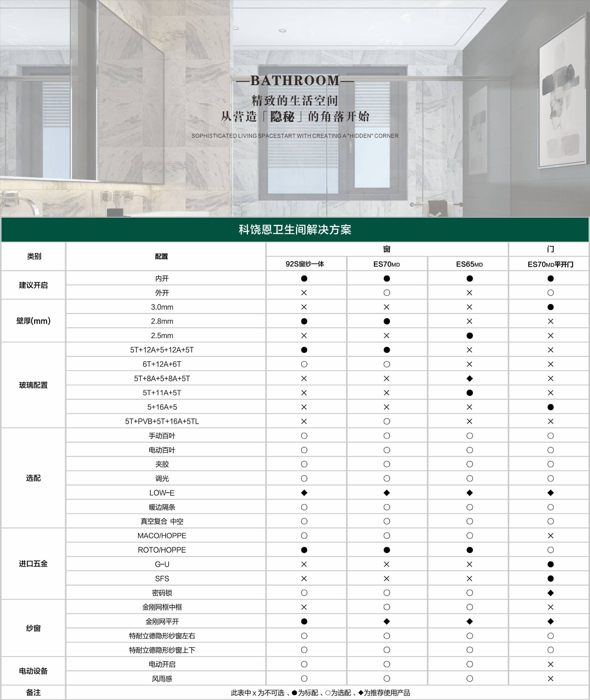This screenshot has height=700, width=590.
Task: Click the 玻璃配置 category label
Action: pyautogui.click(x=33, y=385)
